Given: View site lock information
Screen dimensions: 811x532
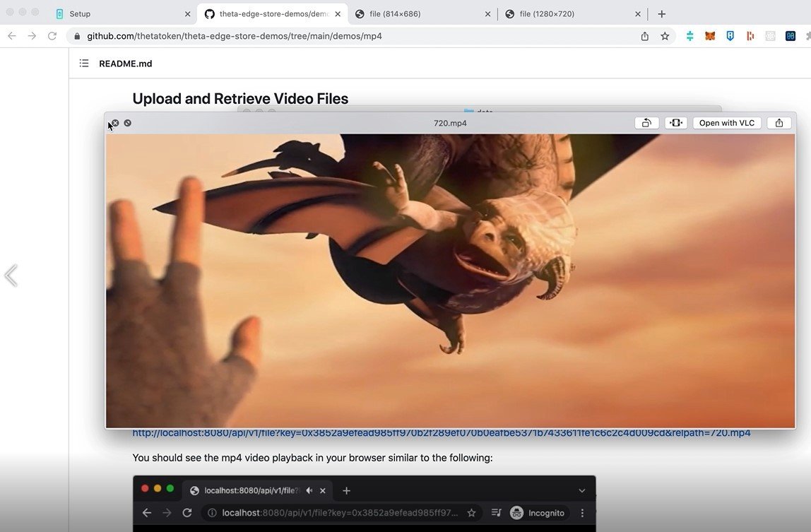Looking at the screenshot, I should tap(77, 36).
